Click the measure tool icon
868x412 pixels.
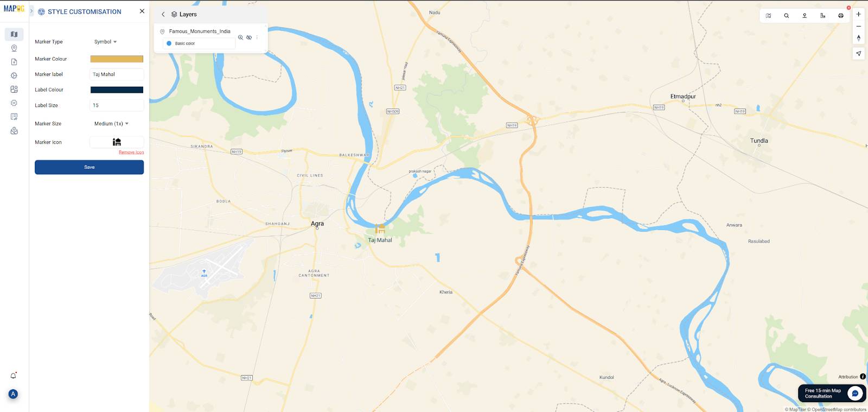pos(822,16)
